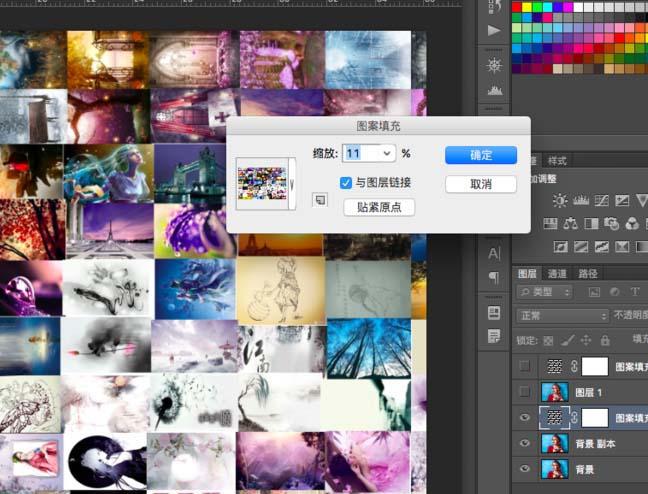The width and height of the screenshot is (648, 494).
Task: Open the 正常 blend mode dropdown
Action: (562, 316)
